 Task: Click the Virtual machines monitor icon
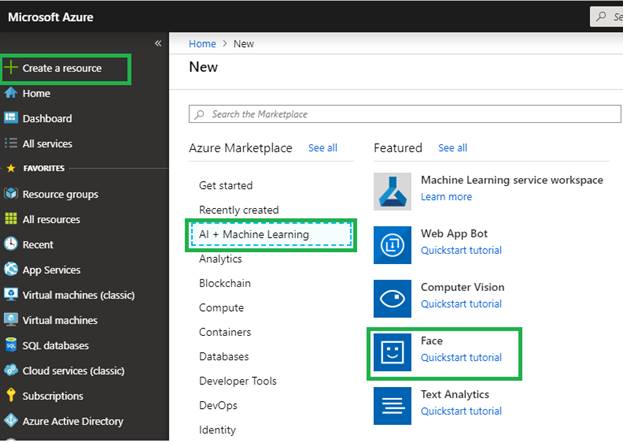pos(11,319)
